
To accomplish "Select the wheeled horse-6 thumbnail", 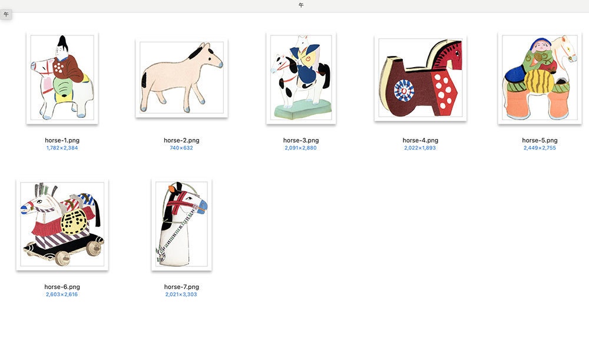I will [62, 224].
